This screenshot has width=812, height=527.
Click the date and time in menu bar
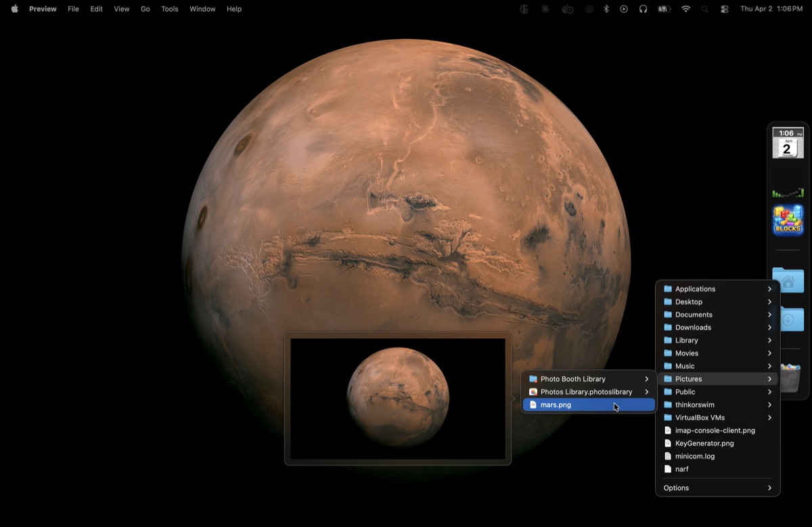point(771,9)
